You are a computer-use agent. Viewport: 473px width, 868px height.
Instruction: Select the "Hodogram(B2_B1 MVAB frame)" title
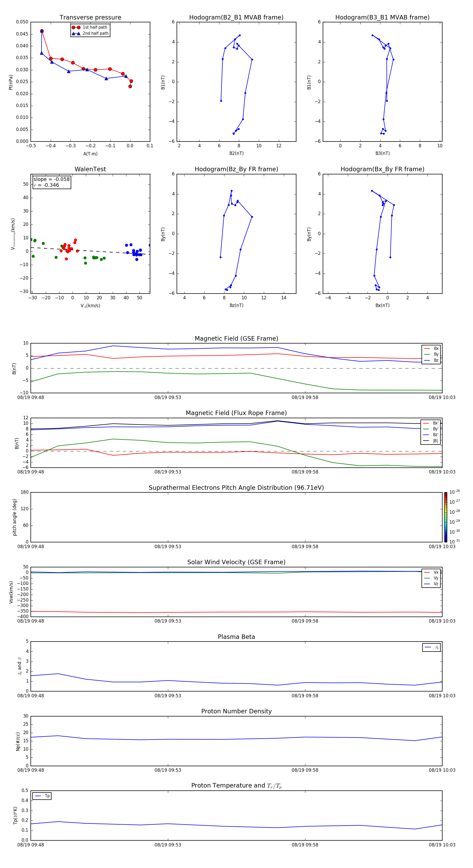point(236,17)
